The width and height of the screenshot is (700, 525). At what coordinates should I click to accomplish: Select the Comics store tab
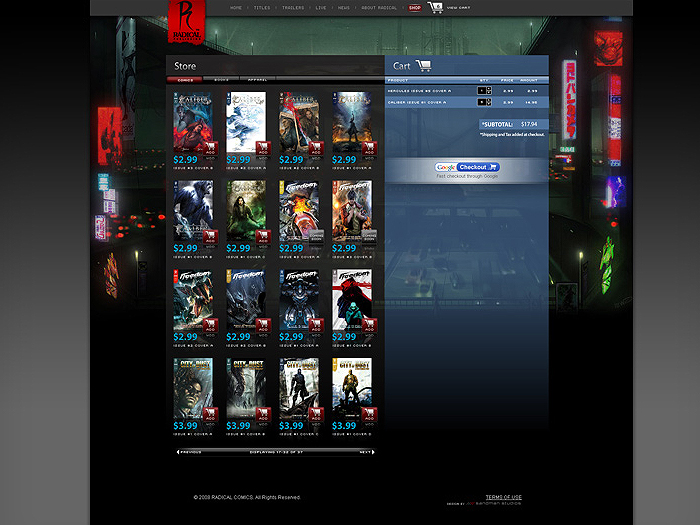(x=185, y=80)
